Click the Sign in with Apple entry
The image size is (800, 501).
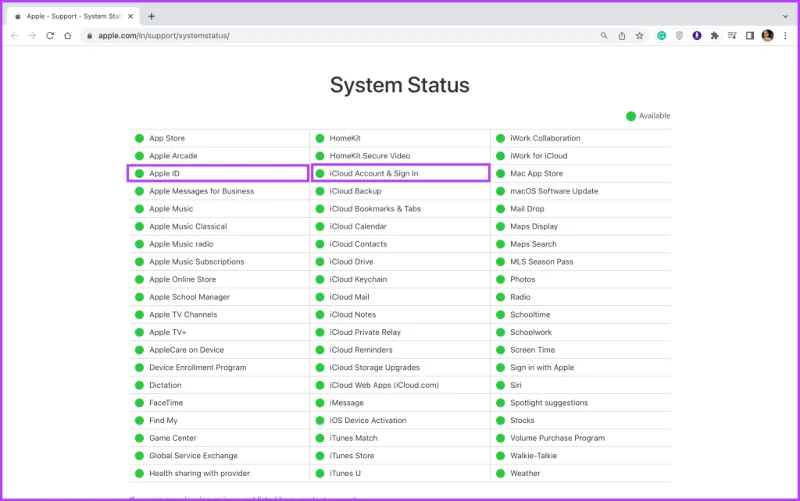click(542, 367)
